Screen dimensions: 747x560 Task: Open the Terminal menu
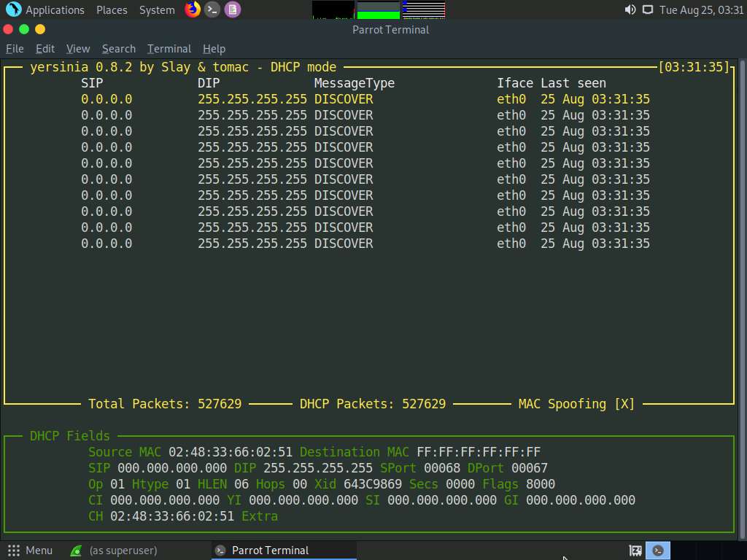pyautogui.click(x=169, y=49)
